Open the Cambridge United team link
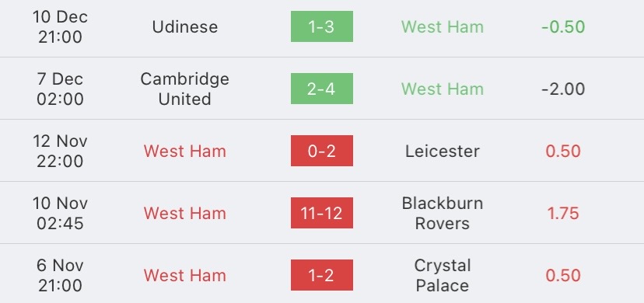This screenshot has height=303, width=644. pos(185,89)
